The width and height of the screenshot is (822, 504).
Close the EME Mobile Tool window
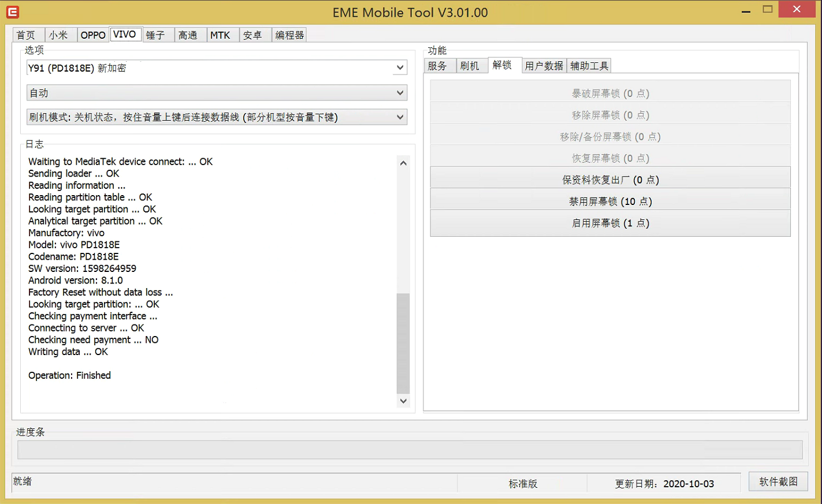coord(797,9)
